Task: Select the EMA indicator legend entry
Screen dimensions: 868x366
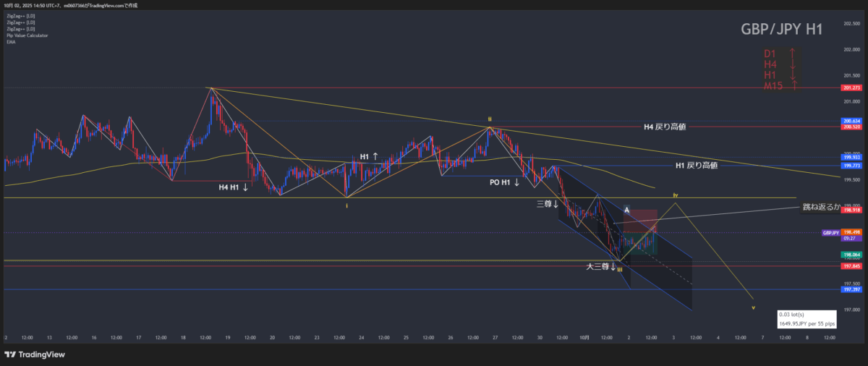Action: [x=10, y=43]
